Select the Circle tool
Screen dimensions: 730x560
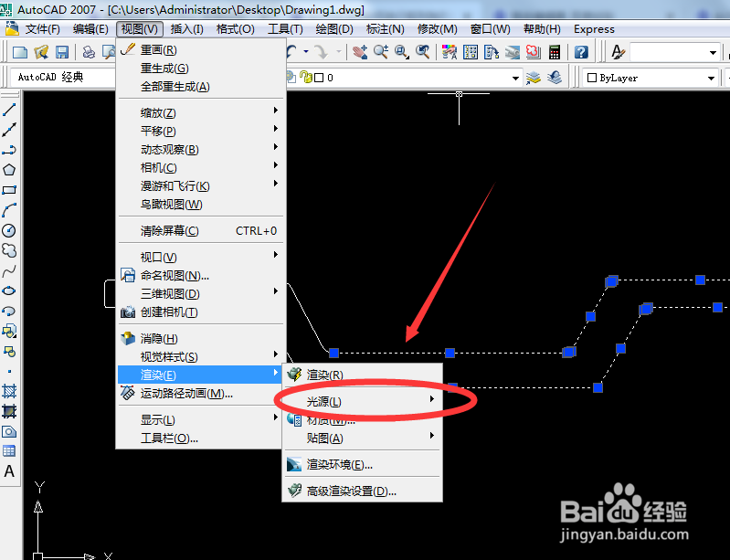(9, 230)
